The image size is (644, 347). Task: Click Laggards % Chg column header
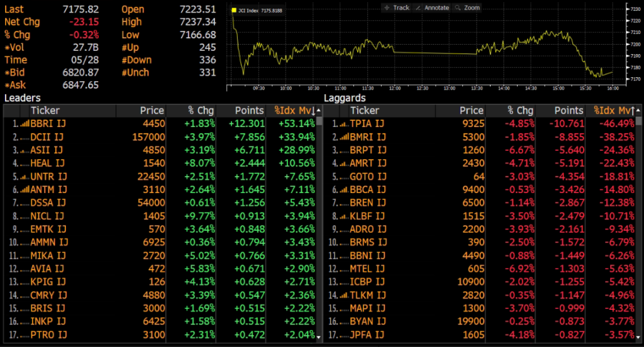520,111
